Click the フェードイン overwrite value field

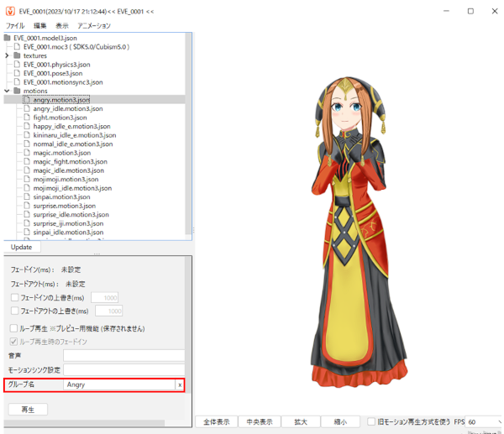point(104,298)
